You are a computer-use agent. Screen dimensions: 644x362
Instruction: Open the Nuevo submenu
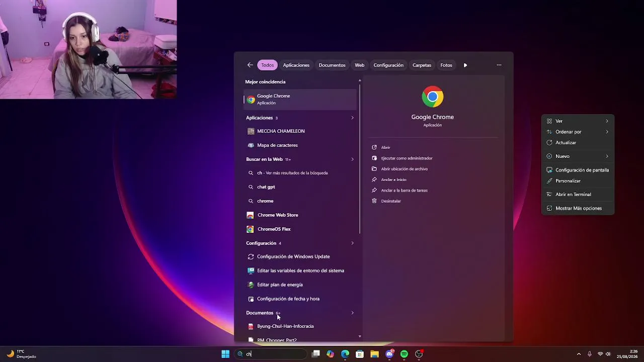point(578,156)
